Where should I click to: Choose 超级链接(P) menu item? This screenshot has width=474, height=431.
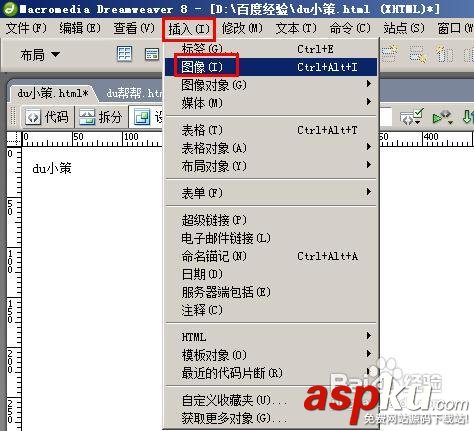coord(271,220)
